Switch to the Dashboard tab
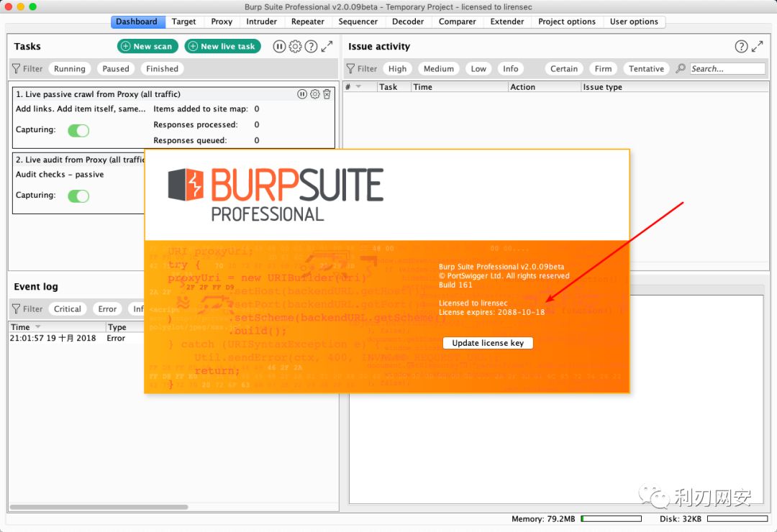Screen dimensions: 777x532 click(x=137, y=22)
